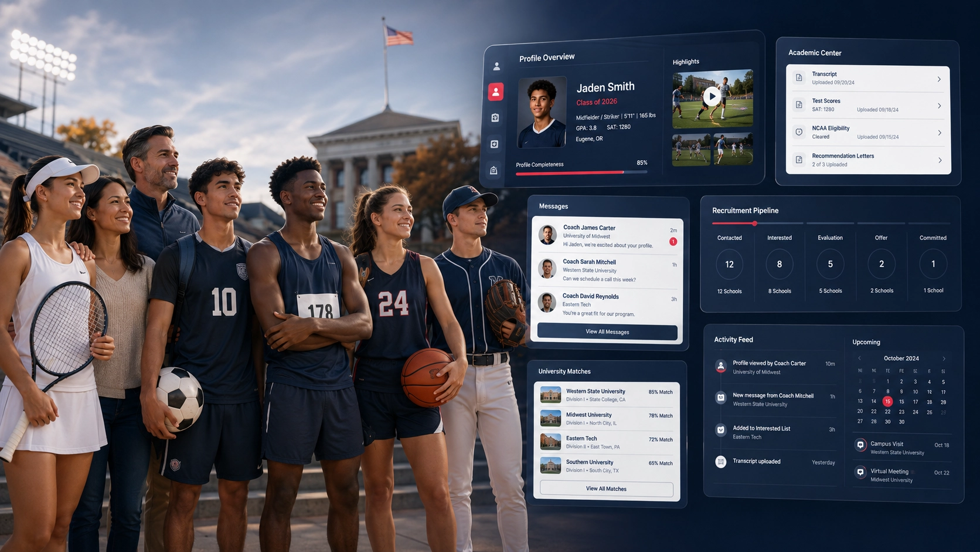This screenshot has height=552, width=980.
Task: Open Coach Sarah Mitchell's avatar
Action: click(x=547, y=269)
